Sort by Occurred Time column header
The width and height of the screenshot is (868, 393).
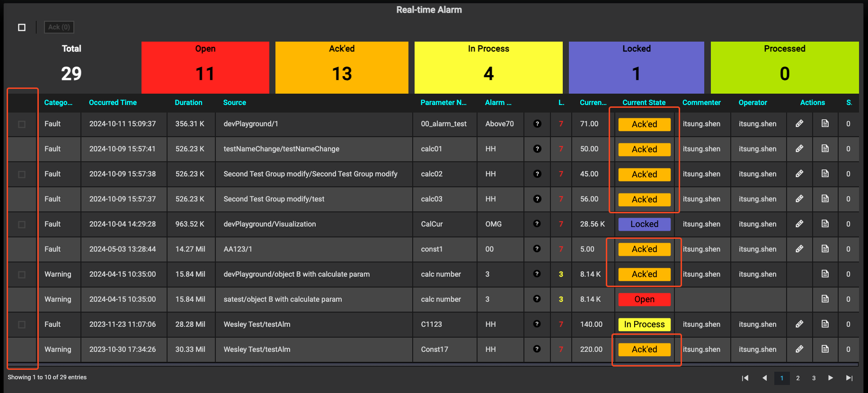pyautogui.click(x=113, y=103)
